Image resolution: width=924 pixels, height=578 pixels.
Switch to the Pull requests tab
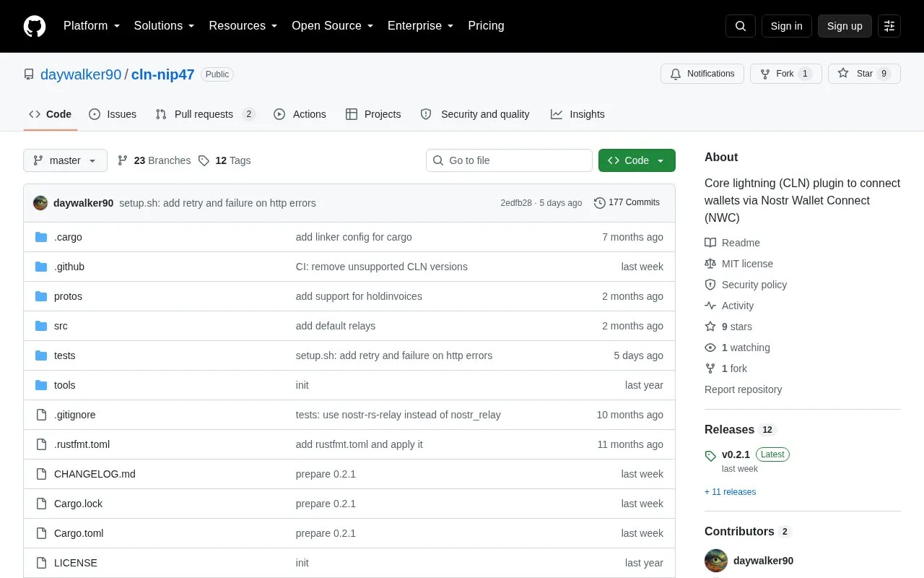[205, 114]
